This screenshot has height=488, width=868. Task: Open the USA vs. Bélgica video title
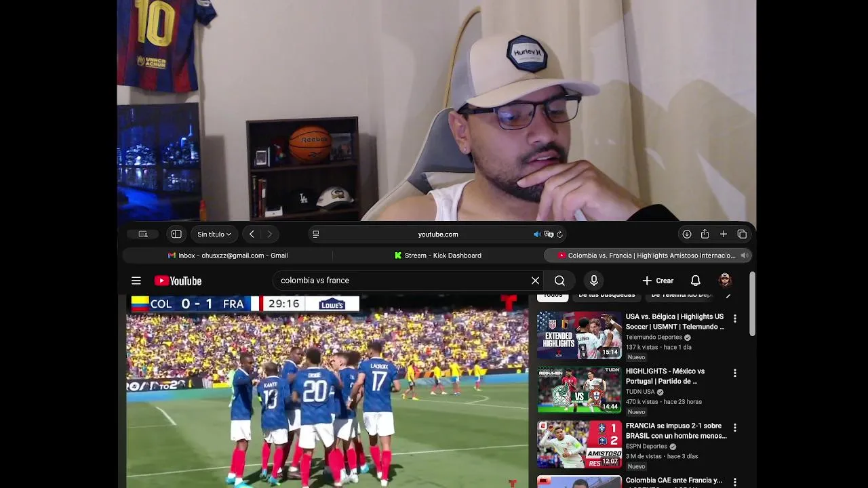click(675, 321)
